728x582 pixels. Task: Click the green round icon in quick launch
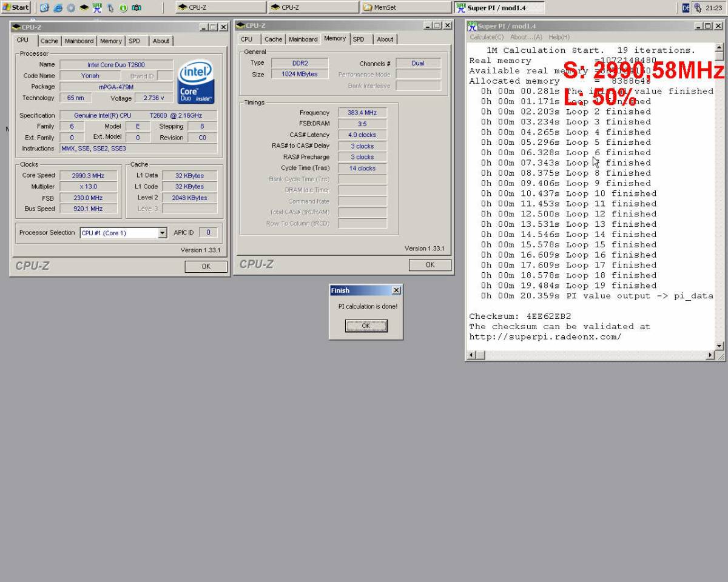123,8
